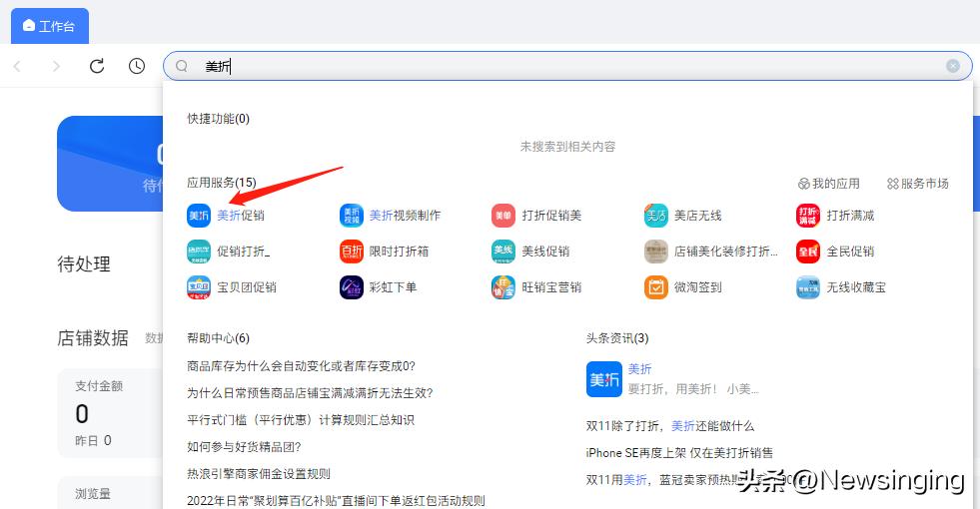Open the 店铺美化装修打折 app icon
This screenshot has width=980, height=509.
[x=655, y=252]
